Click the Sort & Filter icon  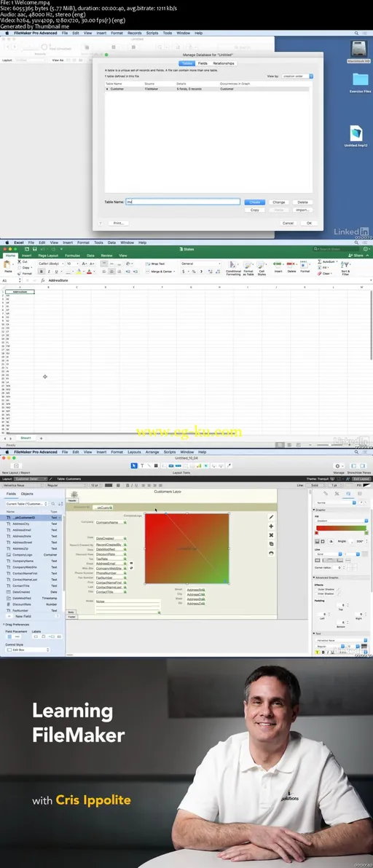pyautogui.click(x=345, y=267)
